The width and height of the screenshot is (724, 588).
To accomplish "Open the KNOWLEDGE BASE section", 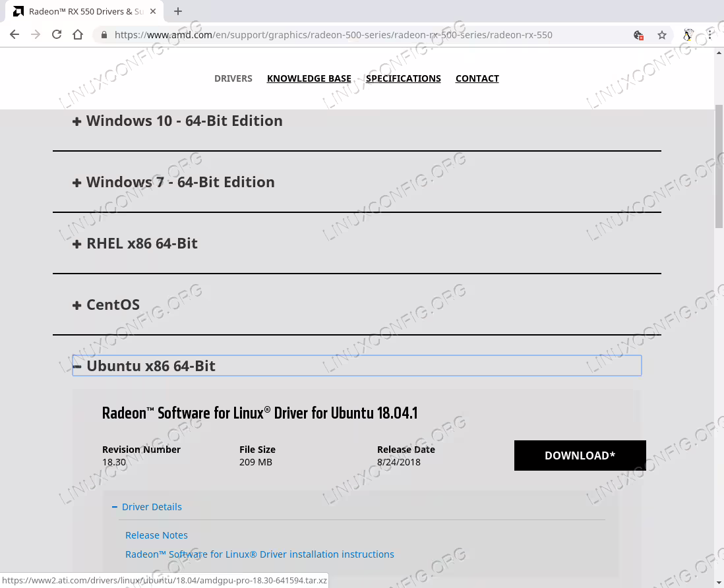I will (x=309, y=78).
